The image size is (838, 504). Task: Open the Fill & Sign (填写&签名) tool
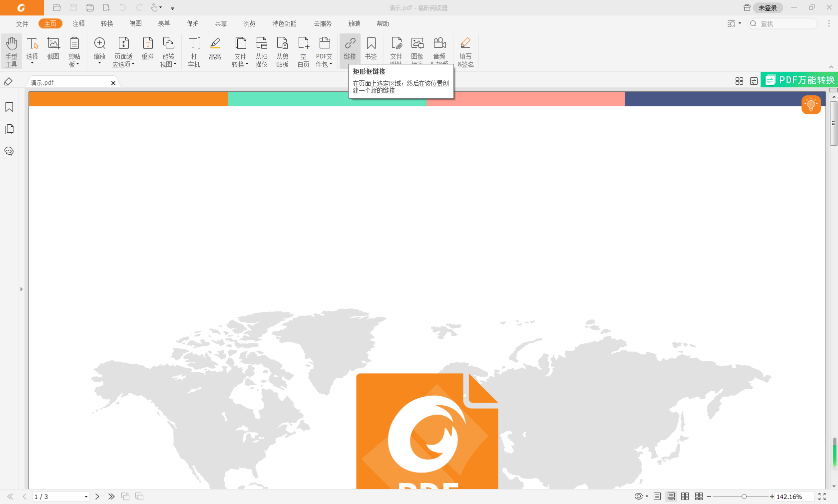(x=465, y=51)
